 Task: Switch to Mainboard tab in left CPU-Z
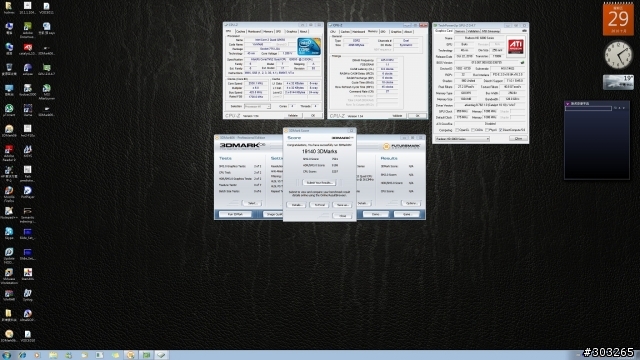(254, 31)
